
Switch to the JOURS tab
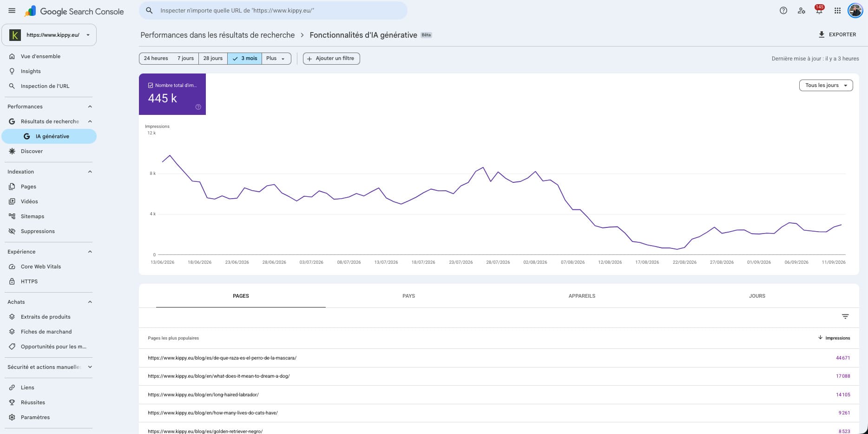(x=757, y=296)
